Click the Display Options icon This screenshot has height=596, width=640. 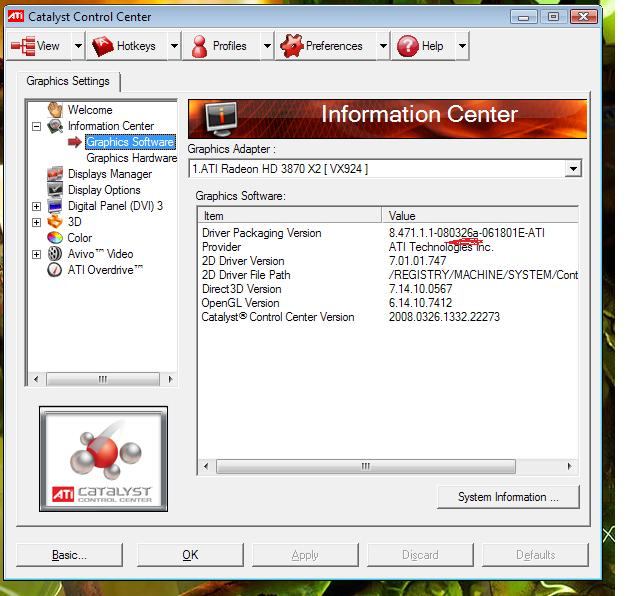point(55,190)
